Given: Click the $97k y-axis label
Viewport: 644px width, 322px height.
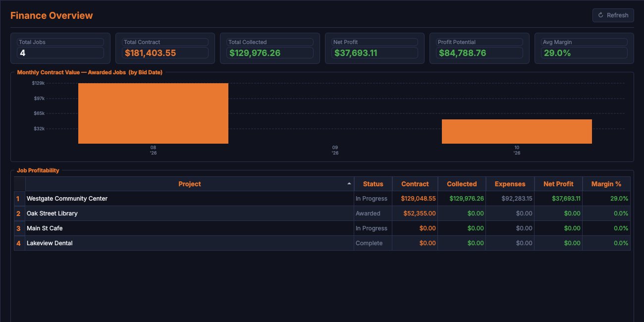Looking at the screenshot, I should tap(39, 99).
